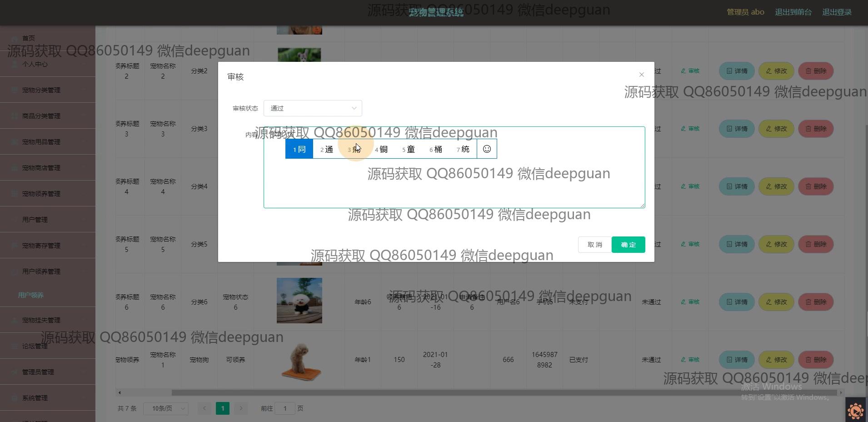Choose IME candidate 7 统
Screen dimensions: 868x422
coord(463,149)
